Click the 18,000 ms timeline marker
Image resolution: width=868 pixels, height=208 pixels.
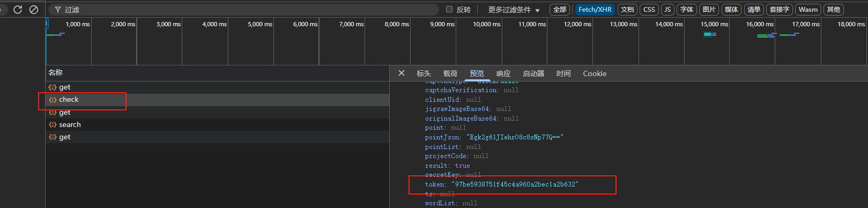[x=851, y=24]
